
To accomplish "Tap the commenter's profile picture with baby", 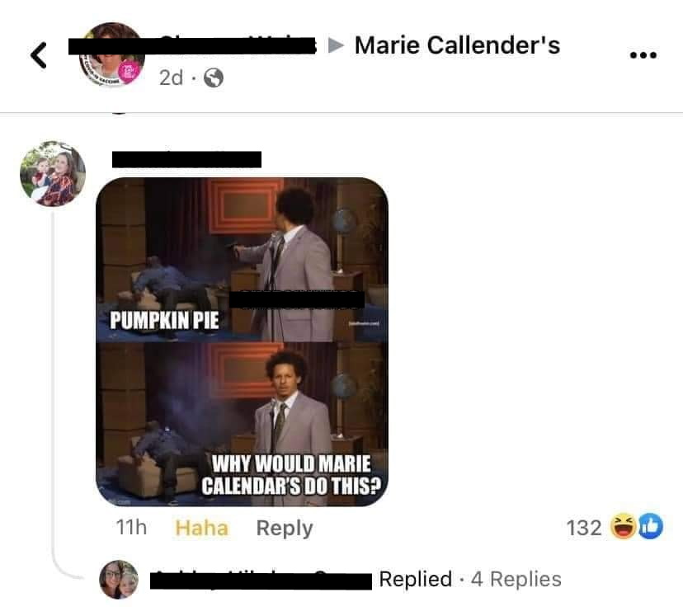I will click(53, 174).
